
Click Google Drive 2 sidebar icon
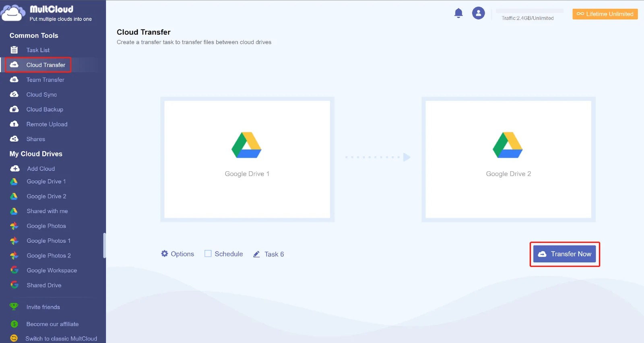pos(14,196)
